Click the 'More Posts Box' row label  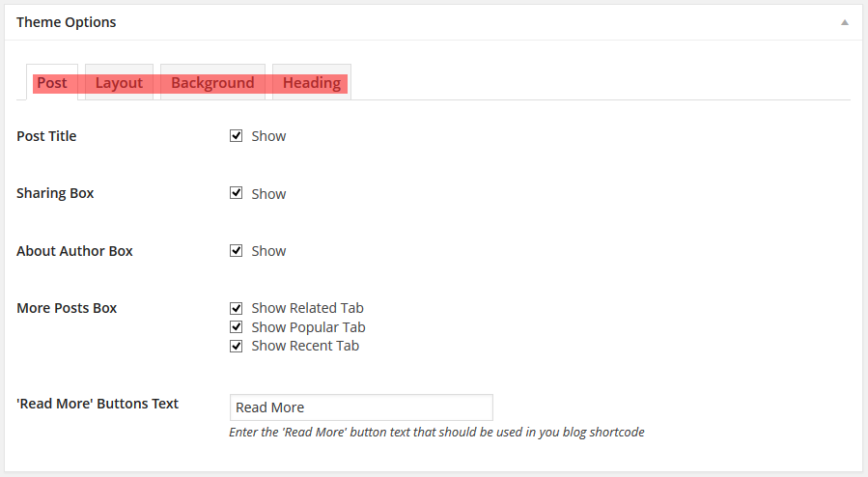pos(67,308)
